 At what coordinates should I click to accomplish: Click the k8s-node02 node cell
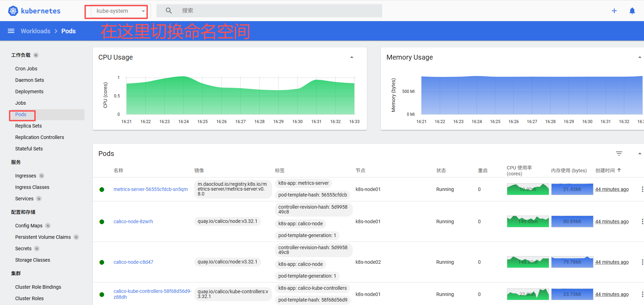click(x=368, y=262)
